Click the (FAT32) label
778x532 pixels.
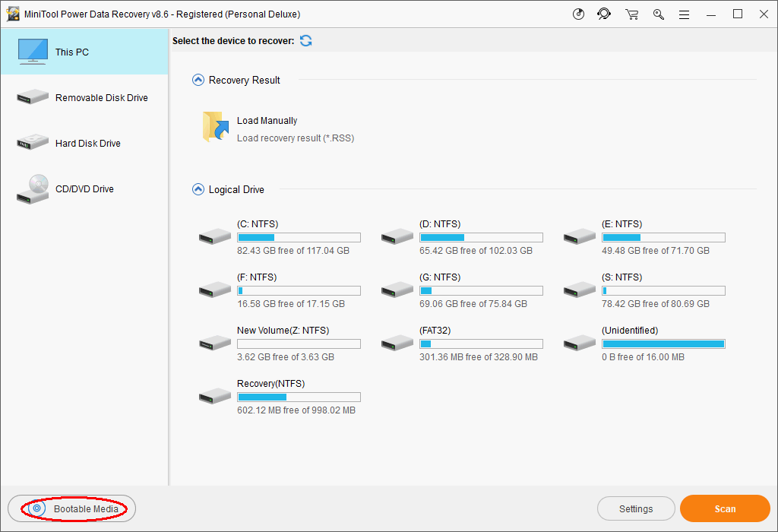(435, 330)
